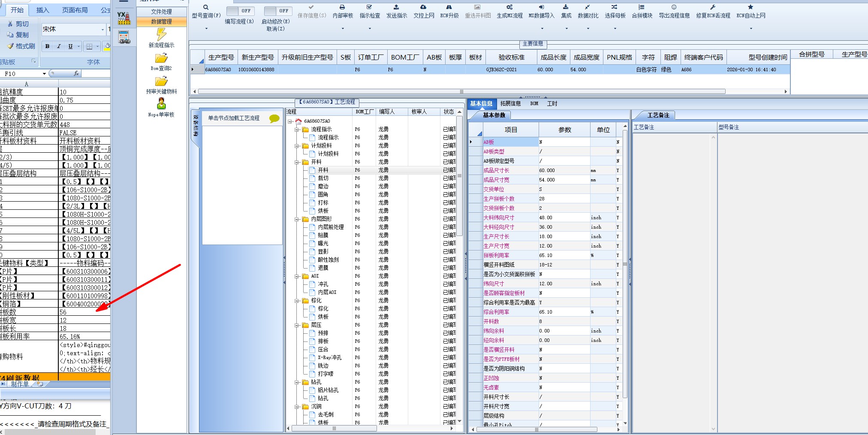
Task: Select the 酸性蚀刻 process tree node
Action: coord(328,260)
